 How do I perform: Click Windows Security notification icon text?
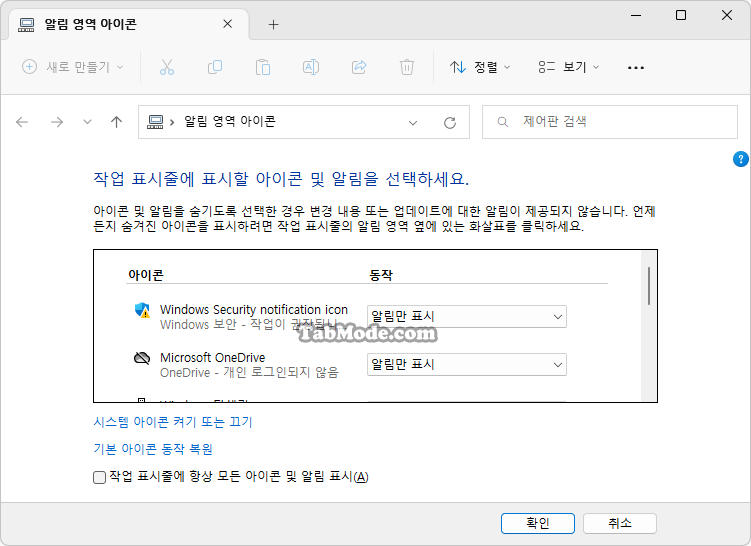click(x=254, y=309)
